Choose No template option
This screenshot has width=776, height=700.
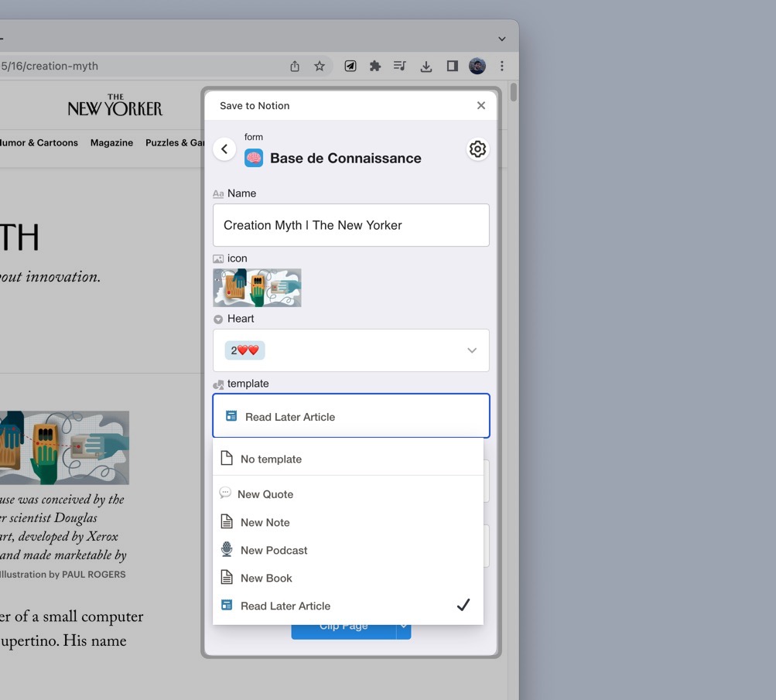(348, 459)
